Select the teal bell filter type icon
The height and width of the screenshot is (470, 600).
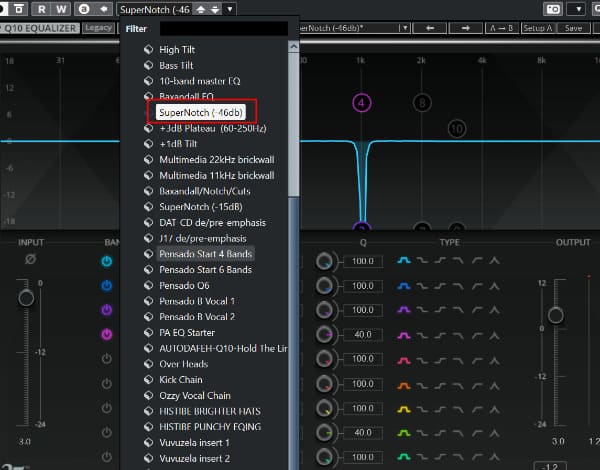click(x=404, y=457)
